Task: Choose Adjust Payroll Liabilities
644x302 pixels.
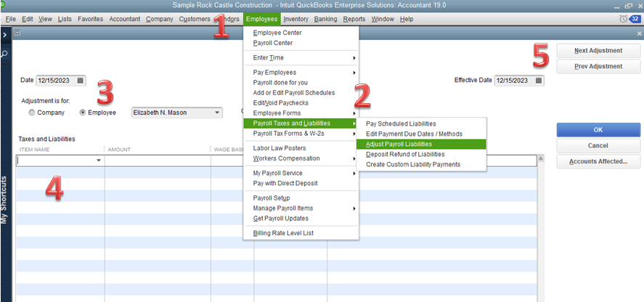Action: [x=421, y=144]
